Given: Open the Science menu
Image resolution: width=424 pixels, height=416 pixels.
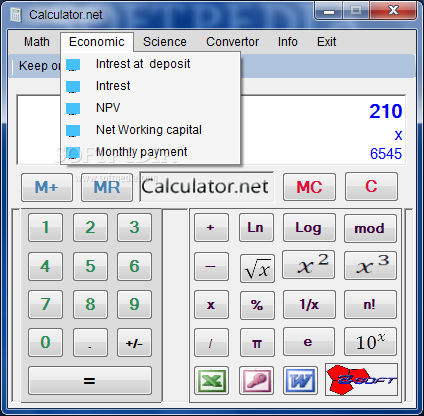Looking at the screenshot, I should tap(165, 42).
